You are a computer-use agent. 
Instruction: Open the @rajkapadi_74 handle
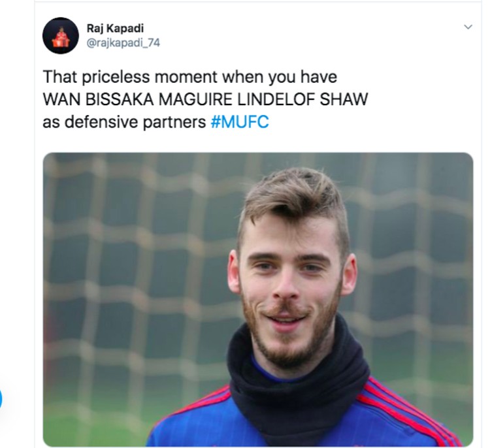pos(123,42)
